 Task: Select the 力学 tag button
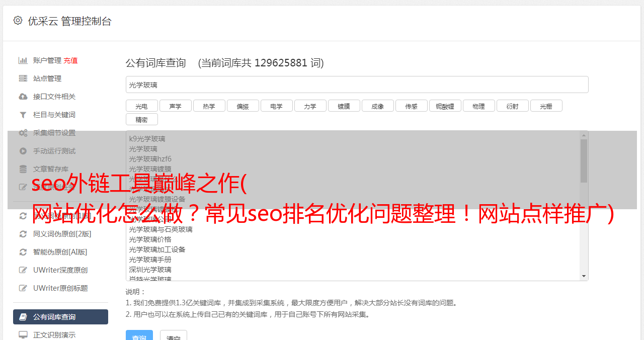[310, 106]
